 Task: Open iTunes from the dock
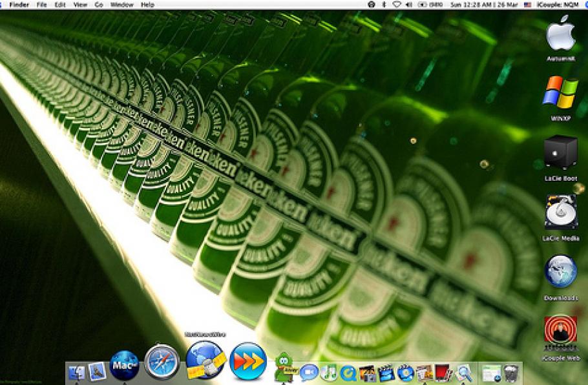pyautogui.click(x=329, y=372)
